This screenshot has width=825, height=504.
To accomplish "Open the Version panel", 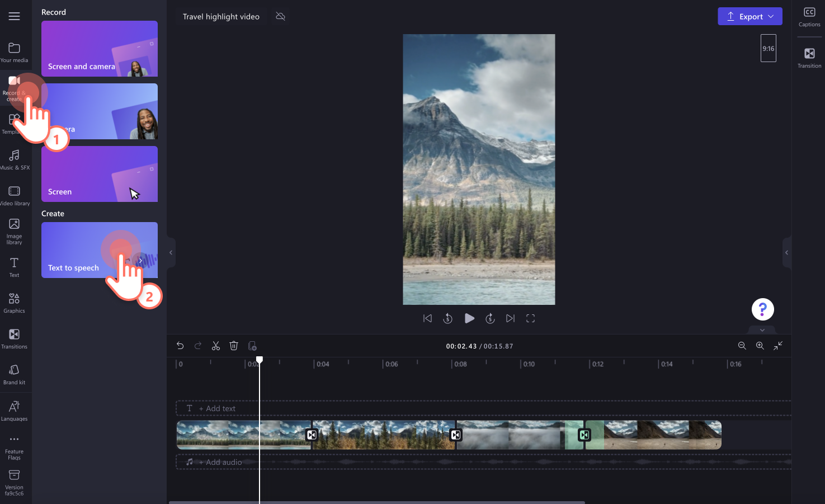I will [14, 483].
